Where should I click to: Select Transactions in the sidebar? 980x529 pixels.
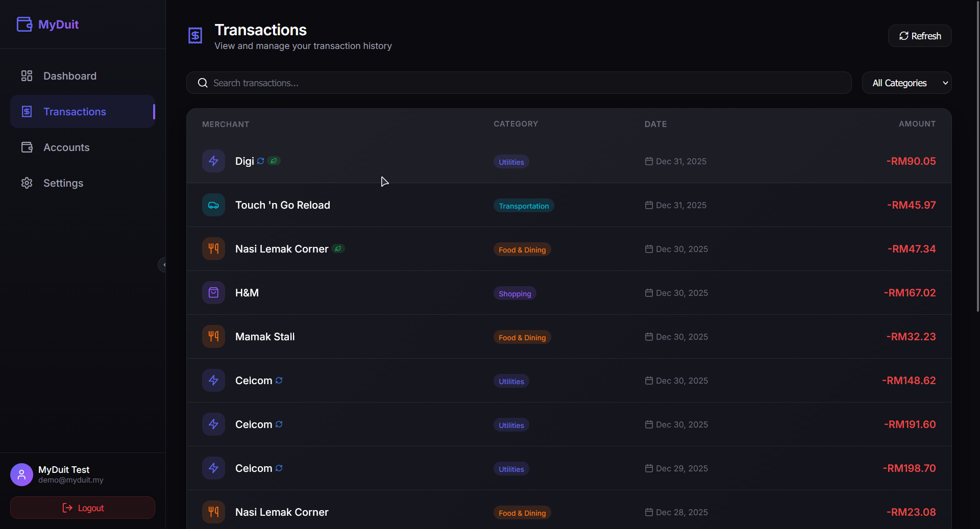pyautogui.click(x=75, y=112)
